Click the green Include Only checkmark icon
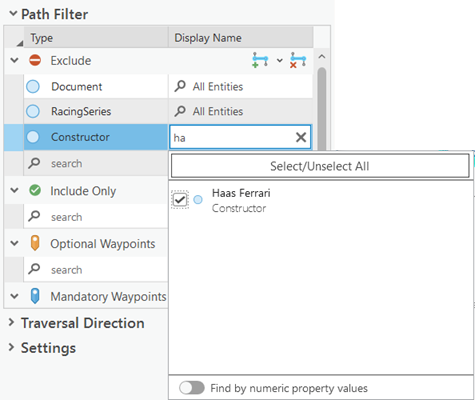Screen dimensions: 475x400 (35, 190)
